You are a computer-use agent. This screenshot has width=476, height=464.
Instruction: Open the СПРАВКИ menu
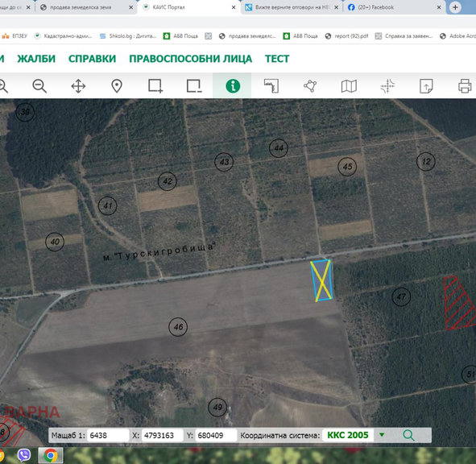click(93, 59)
